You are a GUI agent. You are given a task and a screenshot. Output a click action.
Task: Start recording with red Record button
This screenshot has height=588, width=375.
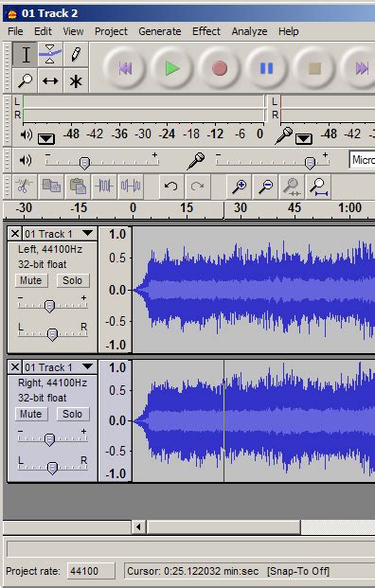coord(220,68)
